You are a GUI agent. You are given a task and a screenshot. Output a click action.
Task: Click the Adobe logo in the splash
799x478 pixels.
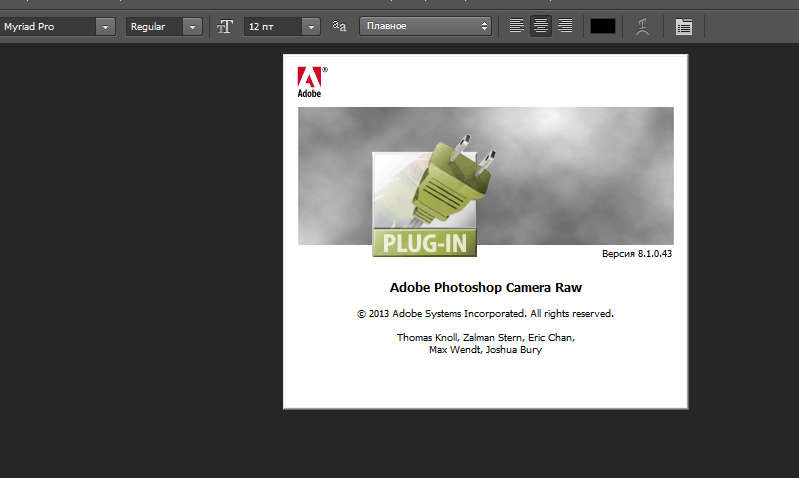coord(312,82)
